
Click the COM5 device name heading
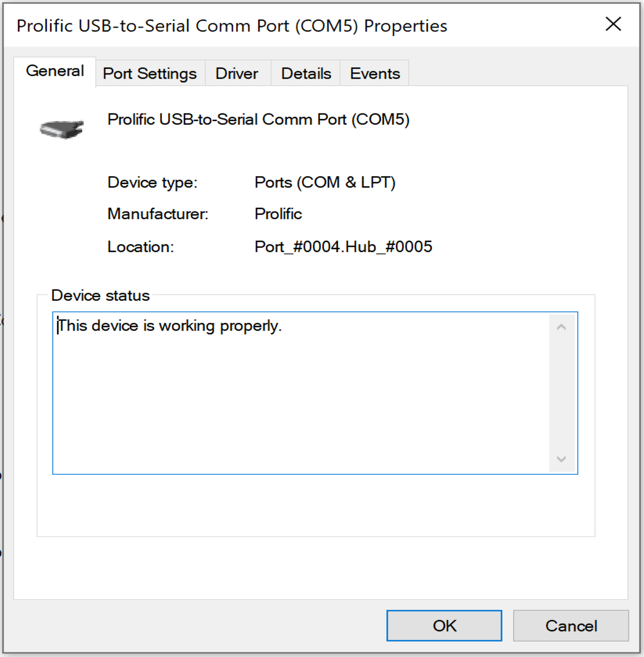pos(258,119)
